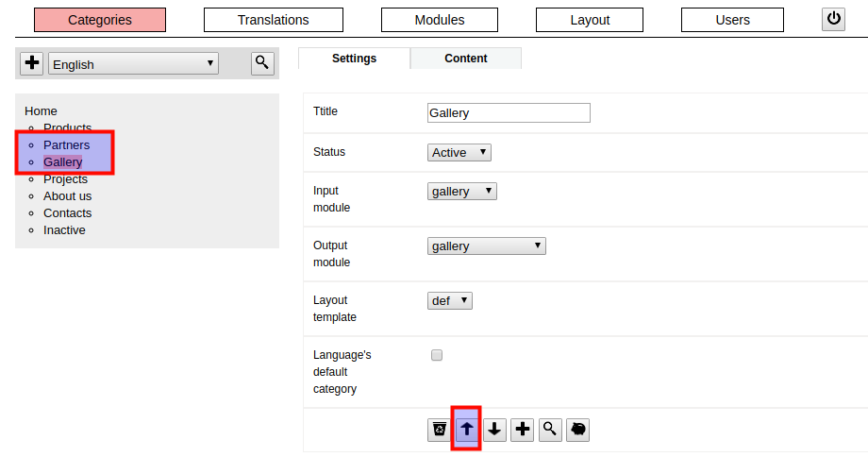Open the Layout menu tab
868x457 pixels.
click(x=590, y=20)
